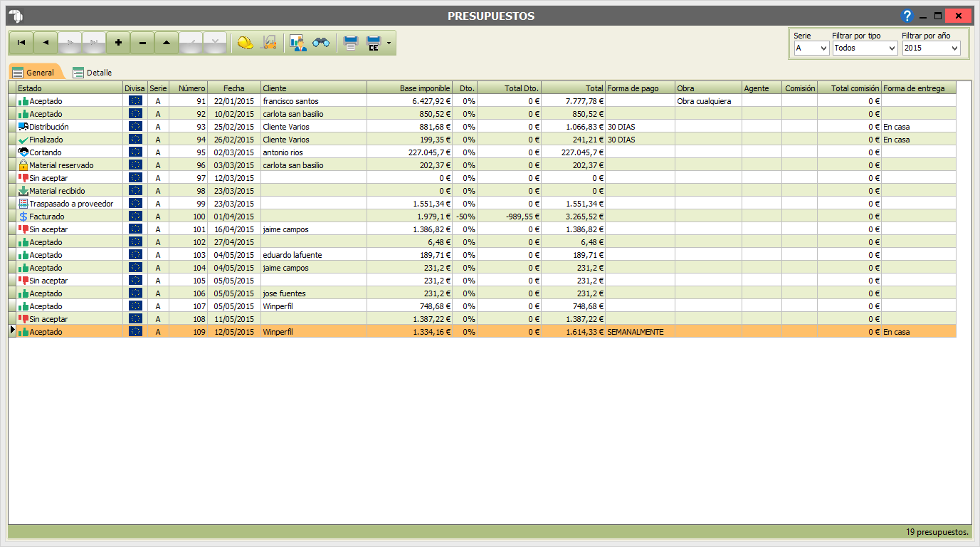Go to last record navigation button
The height and width of the screenshot is (547, 980).
(94, 43)
